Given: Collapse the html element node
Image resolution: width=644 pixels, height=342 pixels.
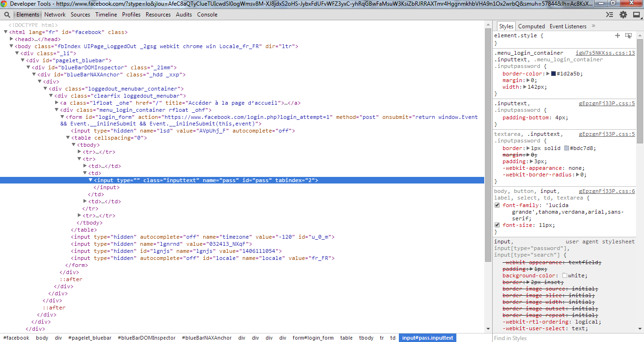Looking at the screenshot, I should [6, 32].
